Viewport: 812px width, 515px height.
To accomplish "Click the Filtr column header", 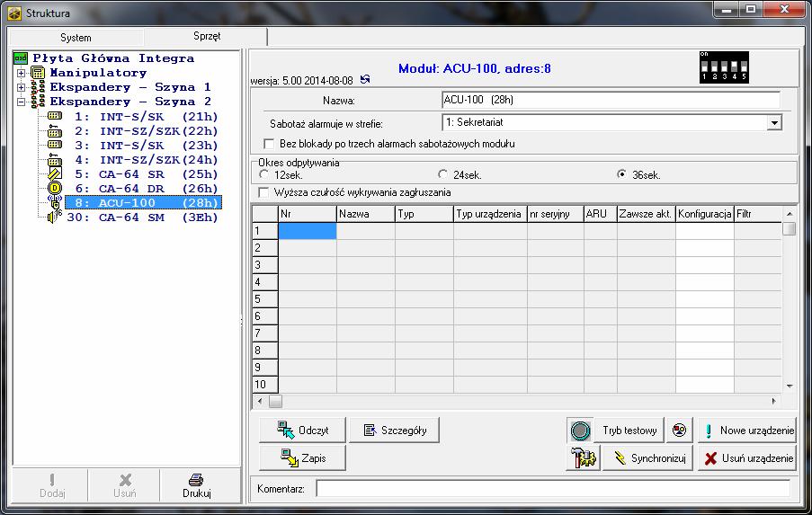I will coord(758,214).
